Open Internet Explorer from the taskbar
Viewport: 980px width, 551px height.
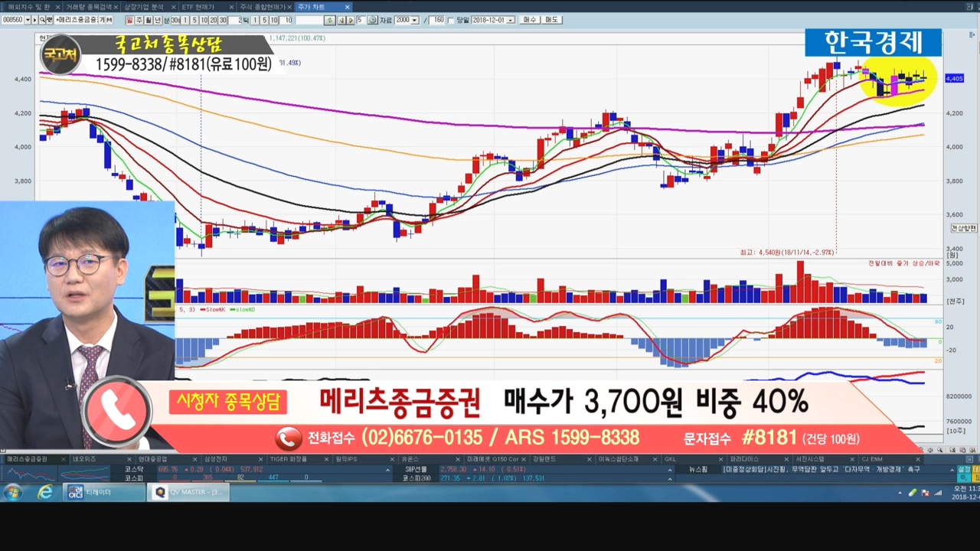[45, 492]
